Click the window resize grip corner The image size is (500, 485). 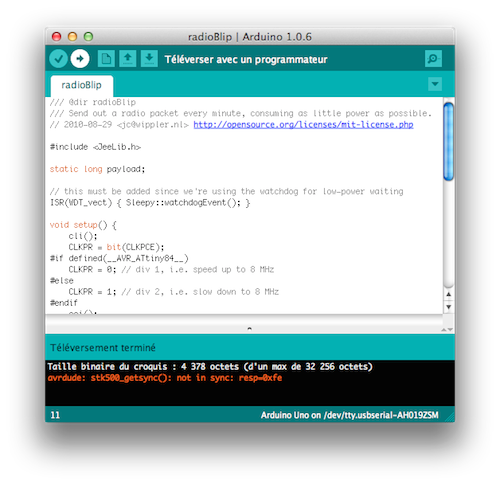point(450,417)
